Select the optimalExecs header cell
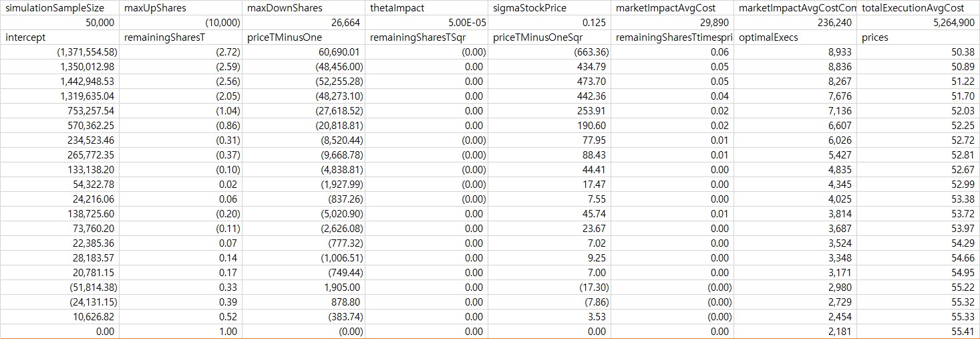Image resolution: width=980 pixels, height=339 pixels. click(x=796, y=37)
